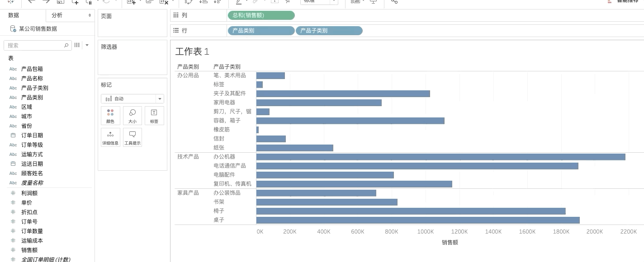The width and height of the screenshot is (644, 262).
Task: Toggle the highlight tool in the toolbar
Action: tap(238, 2)
